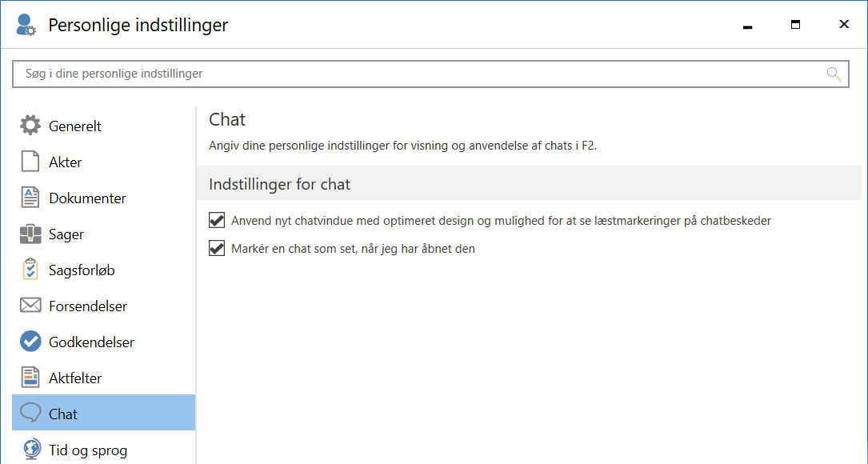This screenshot has height=464, width=868.
Task: Click the Tid og sprog globe icon
Action: 31,450
